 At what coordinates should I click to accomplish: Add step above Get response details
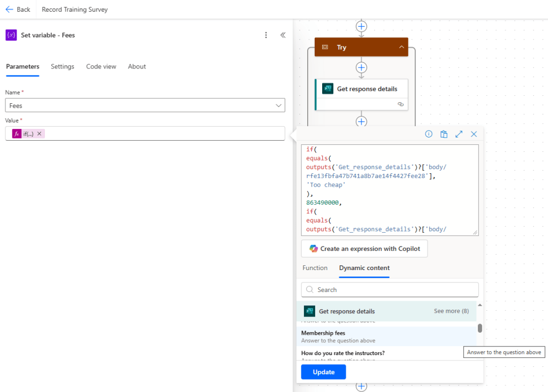(362, 67)
